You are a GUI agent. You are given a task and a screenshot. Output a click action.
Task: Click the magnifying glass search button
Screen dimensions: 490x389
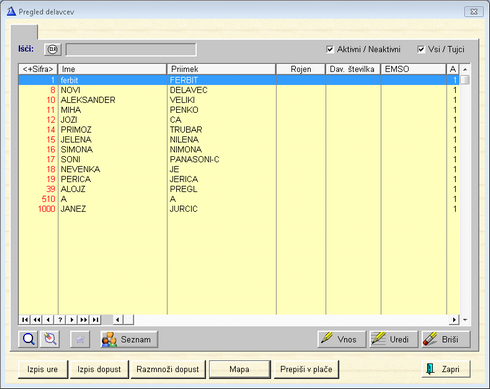[x=28, y=339]
